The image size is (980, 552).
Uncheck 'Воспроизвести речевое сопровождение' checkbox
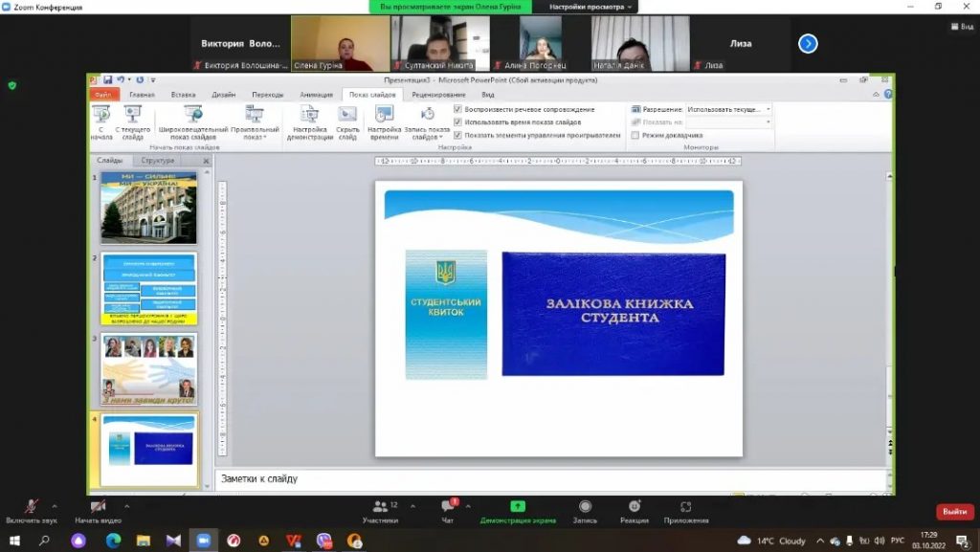(457, 110)
